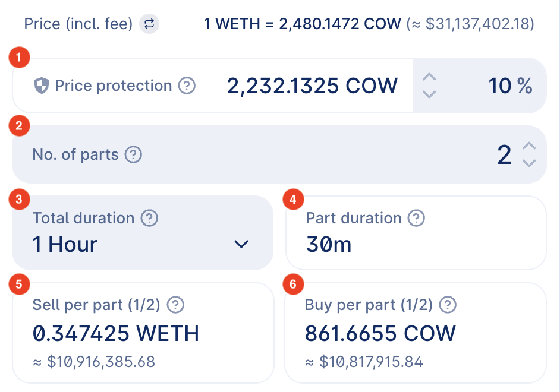Increase number of parts with up arrow
560x392 pixels.
click(529, 146)
